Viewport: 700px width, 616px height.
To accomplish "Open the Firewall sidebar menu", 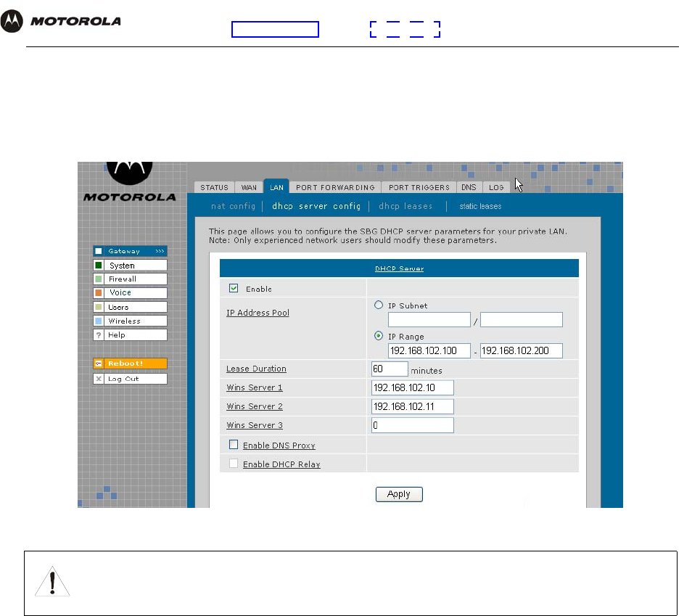I will [x=130, y=279].
